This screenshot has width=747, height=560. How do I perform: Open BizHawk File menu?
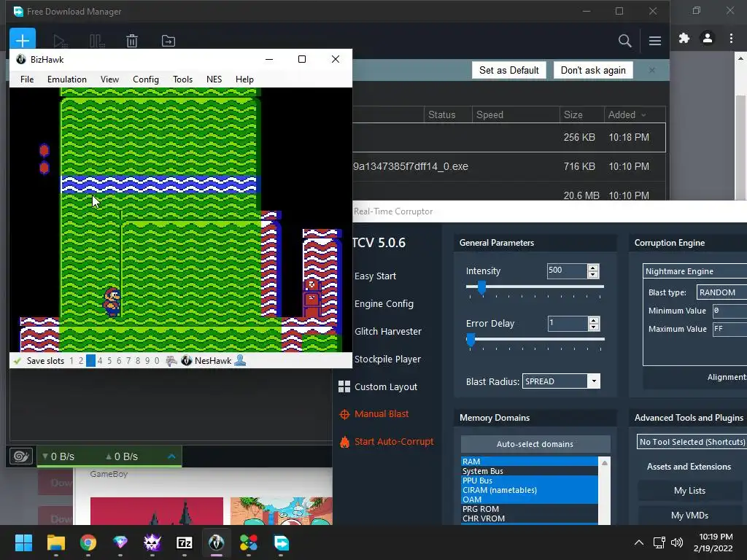point(27,79)
